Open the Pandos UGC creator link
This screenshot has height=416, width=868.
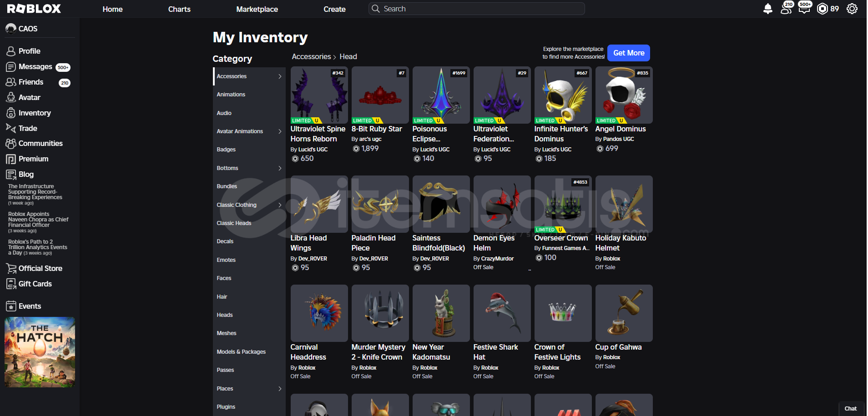pyautogui.click(x=619, y=139)
